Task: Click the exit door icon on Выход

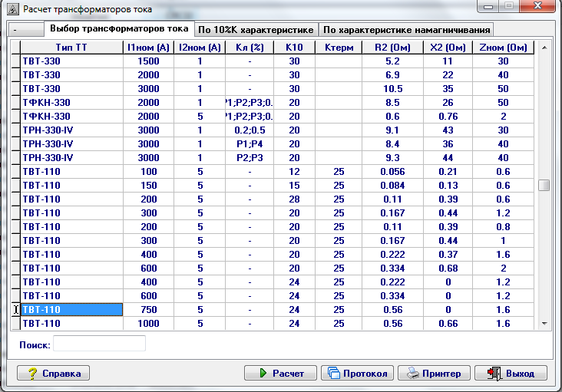Action: (x=495, y=374)
